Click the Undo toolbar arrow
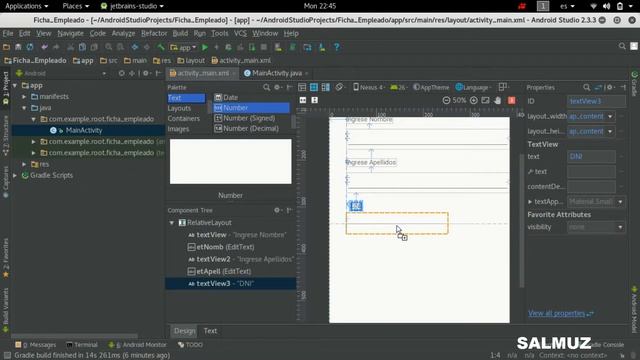Screen dimensions: 640x360 click(x=44, y=47)
